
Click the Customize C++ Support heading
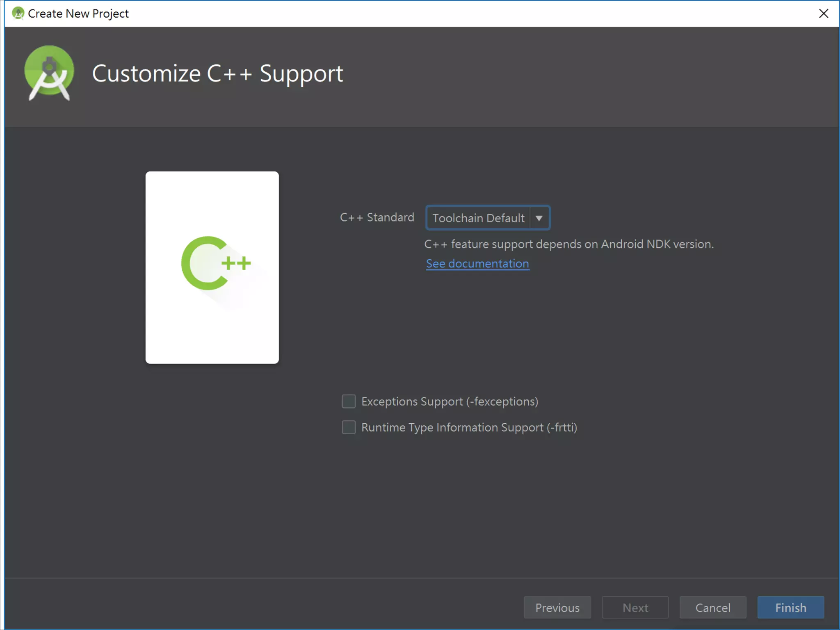(x=217, y=74)
